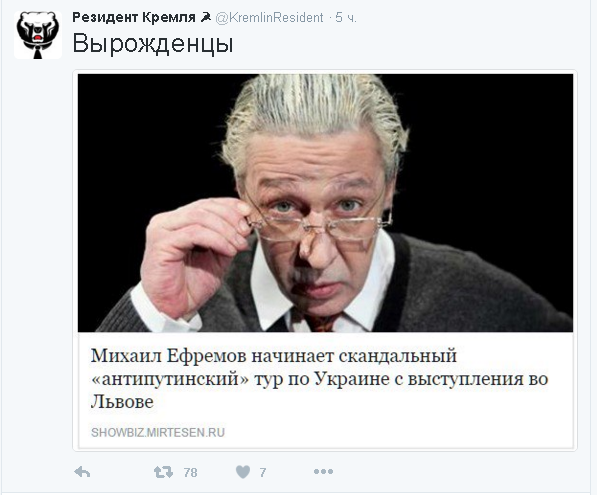The image size is (597, 495).
Task: Open the 5 ч. timestamp link
Action: [346, 18]
